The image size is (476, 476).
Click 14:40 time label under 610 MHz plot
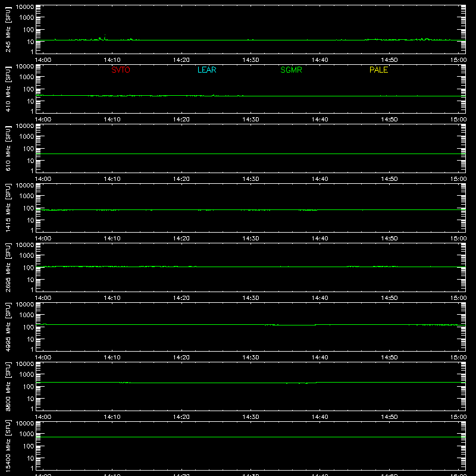(x=320, y=179)
